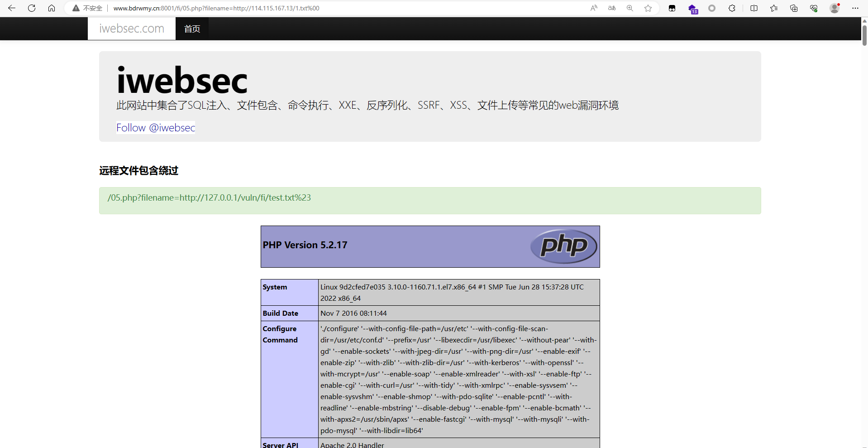868x448 pixels.
Task: Go back to the previous page
Action: 12,8
